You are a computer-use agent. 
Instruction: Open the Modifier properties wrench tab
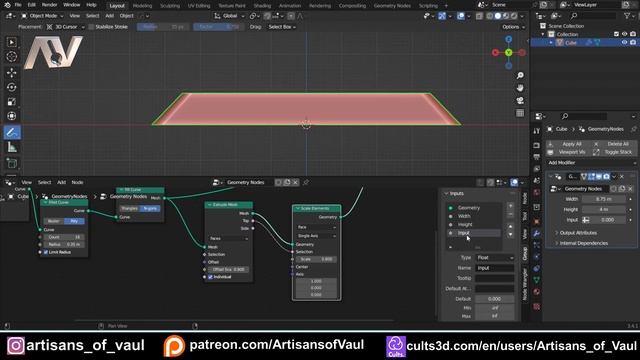tap(537, 233)
